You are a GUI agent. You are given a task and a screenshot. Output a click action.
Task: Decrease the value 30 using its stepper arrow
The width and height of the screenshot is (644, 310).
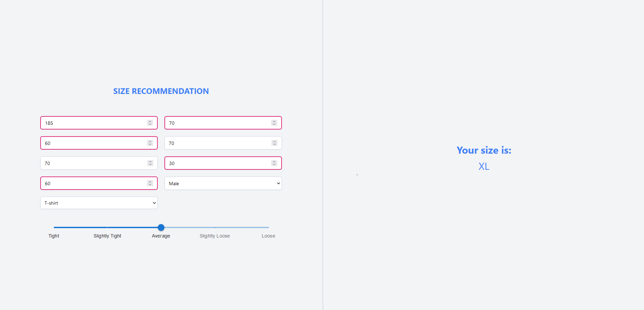[x=274, y=164]
